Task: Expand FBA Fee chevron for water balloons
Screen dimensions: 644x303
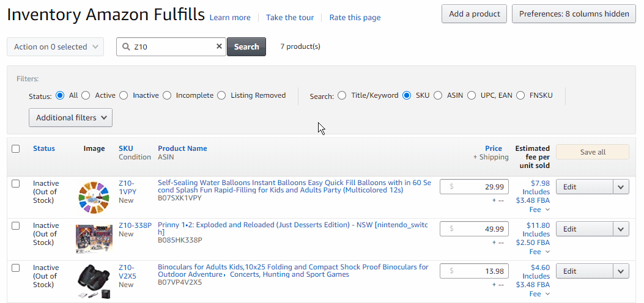Action: click(547, 210)
